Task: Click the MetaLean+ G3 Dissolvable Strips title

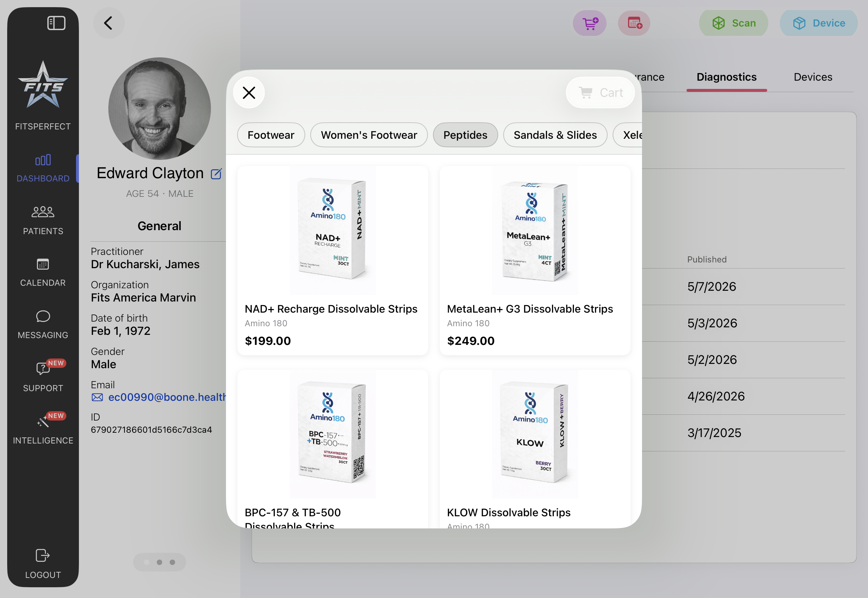Action: tap(530, 309)
